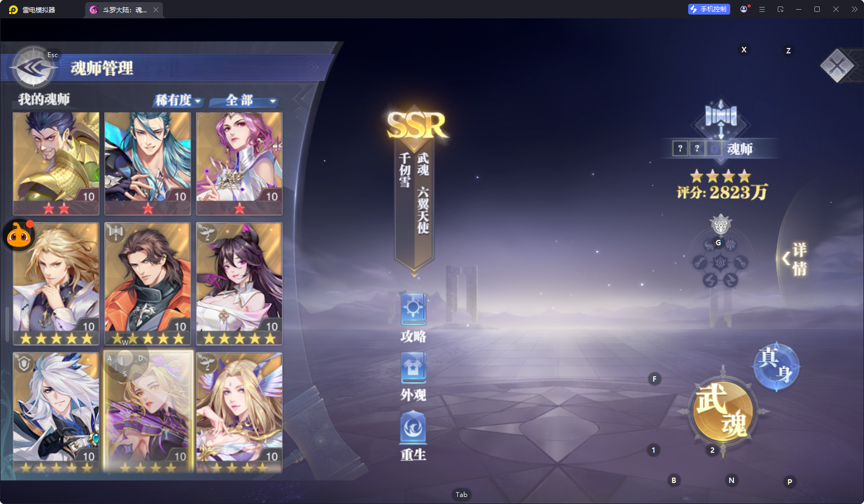Click the 我的魂师 list heading
The image size is (864, 504).
(44, 99)
